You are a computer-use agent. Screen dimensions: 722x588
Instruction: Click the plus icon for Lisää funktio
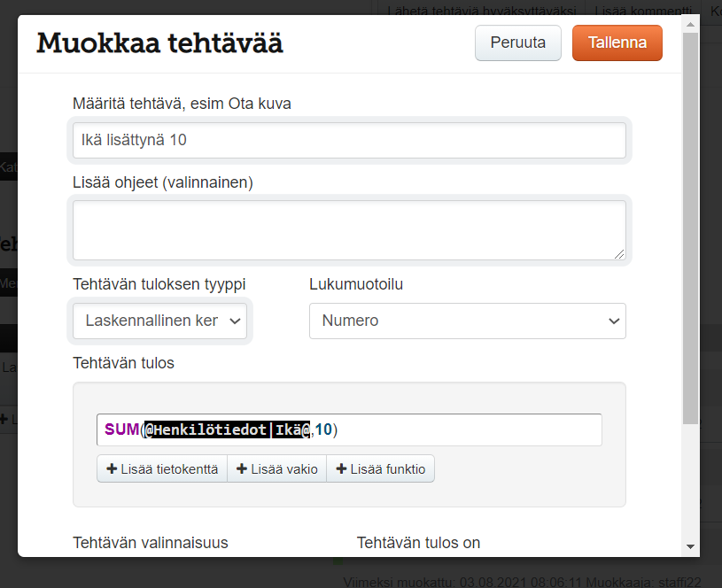[x=342, y=469]
